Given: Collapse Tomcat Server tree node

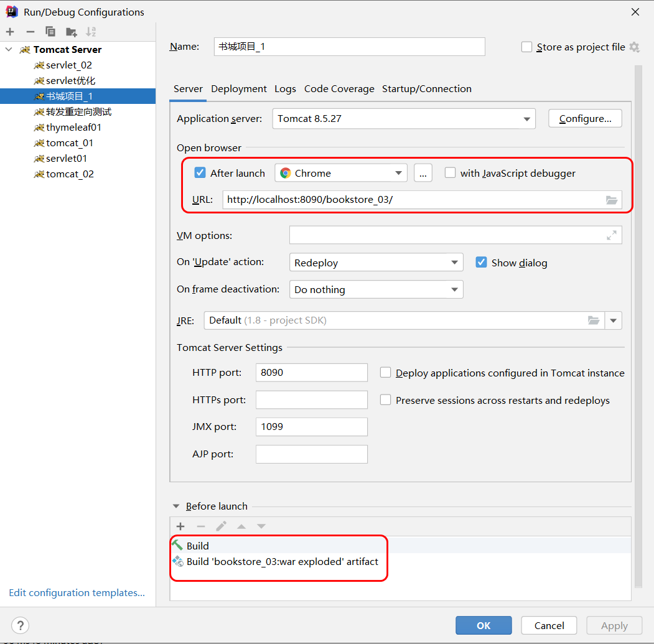Looking at the screenshot, I should pos(9,49).
